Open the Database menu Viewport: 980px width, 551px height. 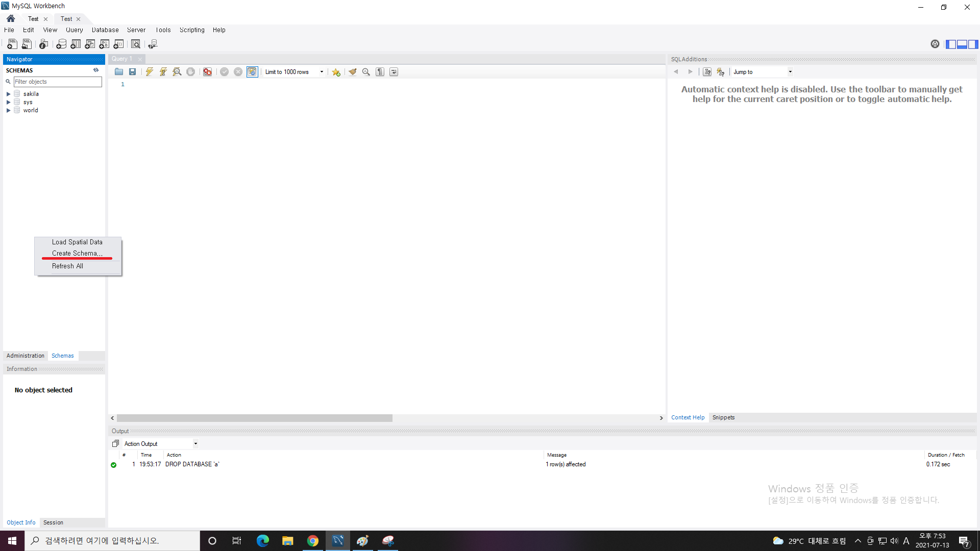tap(105, 30)
